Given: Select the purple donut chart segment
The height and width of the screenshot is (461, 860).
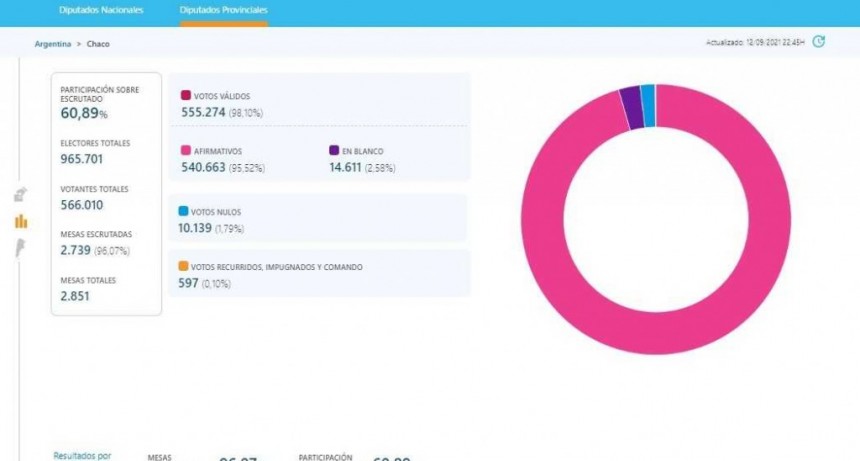Looking at the screenshot, I should click(x=632, y=108).
